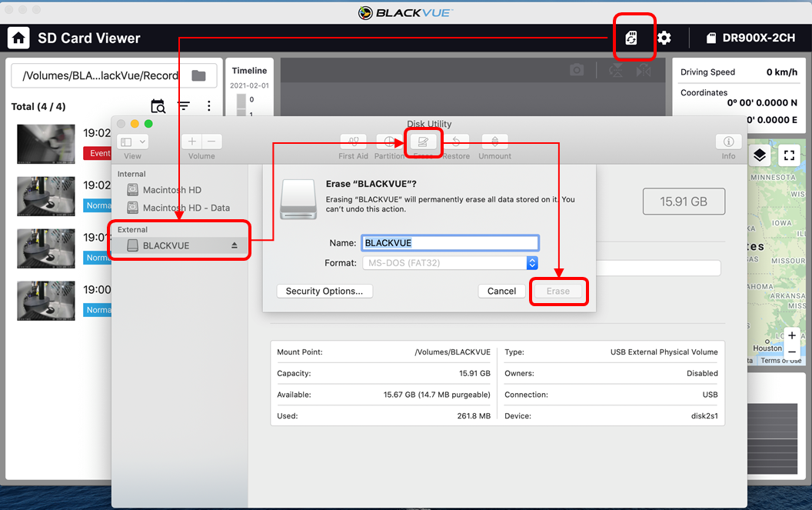Click Disk Utility Partition toolbar icon

pyautogui.click(x=389, y=142)
